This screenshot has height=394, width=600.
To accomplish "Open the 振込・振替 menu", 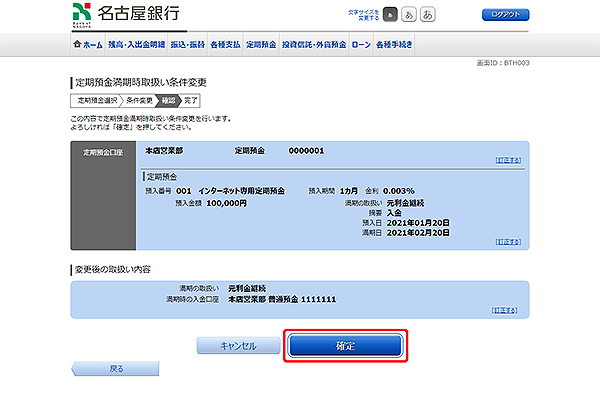I will (x=188, y=45).
